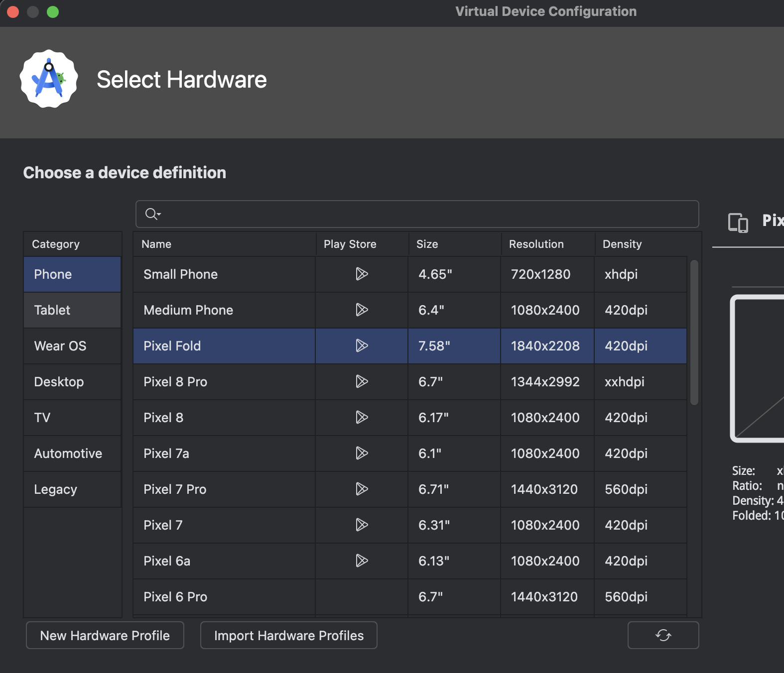Click the Play Store icon for Small Phone
The width and height of the screenshot is (784, 673).
[362, 274]
